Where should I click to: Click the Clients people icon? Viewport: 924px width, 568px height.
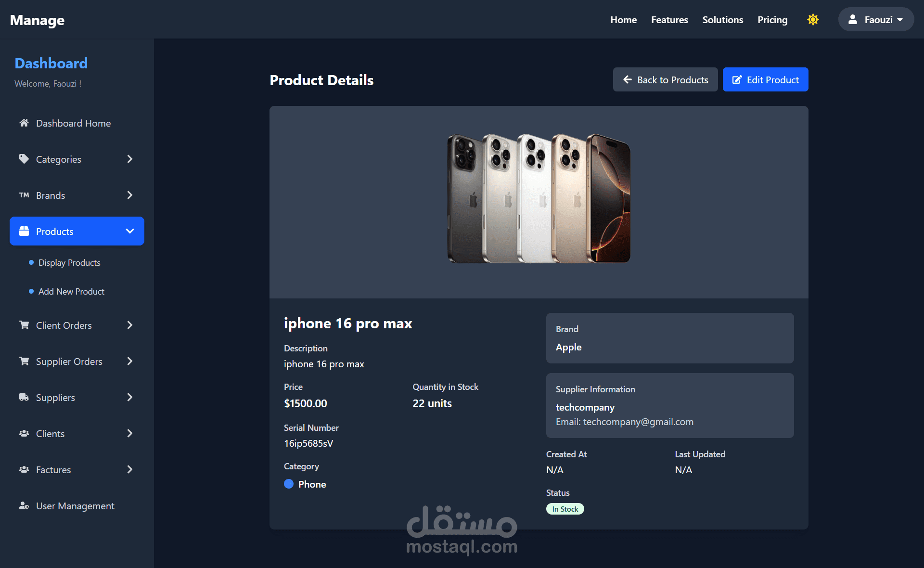tap(24, 433)
